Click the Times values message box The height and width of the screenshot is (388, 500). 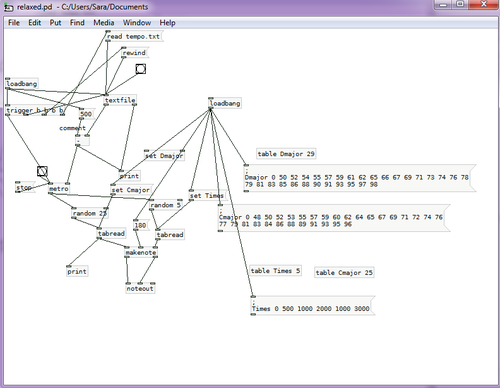pyautogui.click(x=313, y=305)
